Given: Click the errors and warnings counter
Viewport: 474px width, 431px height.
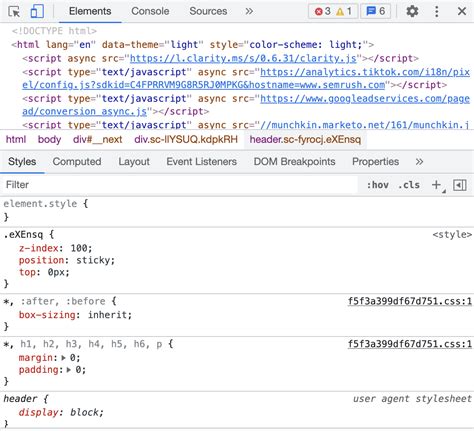Looking at the screenshot, I should pyautogui.click(x=333, y=11).
